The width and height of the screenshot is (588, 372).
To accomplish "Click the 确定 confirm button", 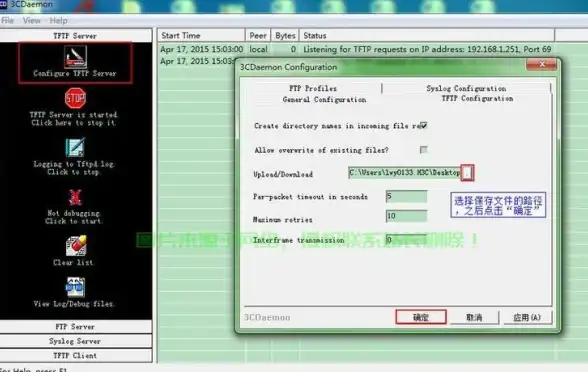I will pyautogui.click(x=421, y=317).
